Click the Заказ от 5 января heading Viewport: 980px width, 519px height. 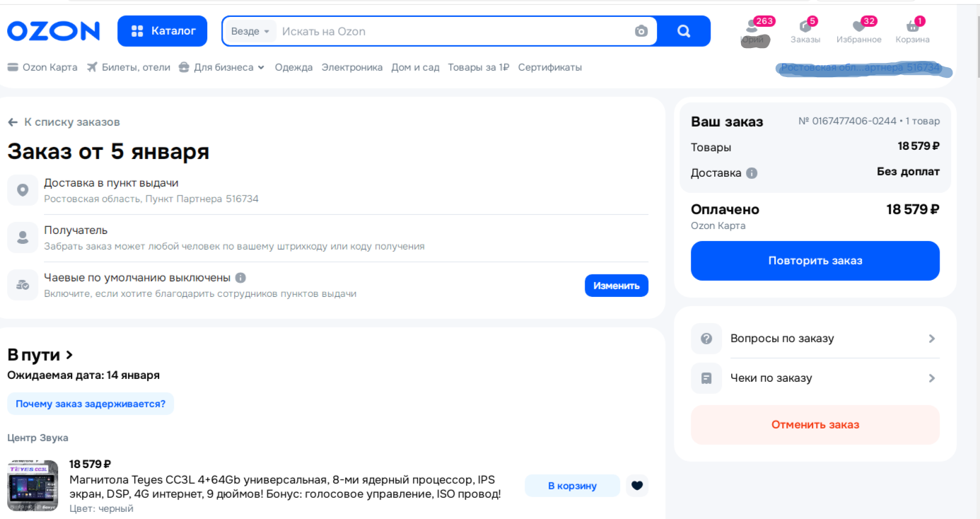(x=108, y=151)
